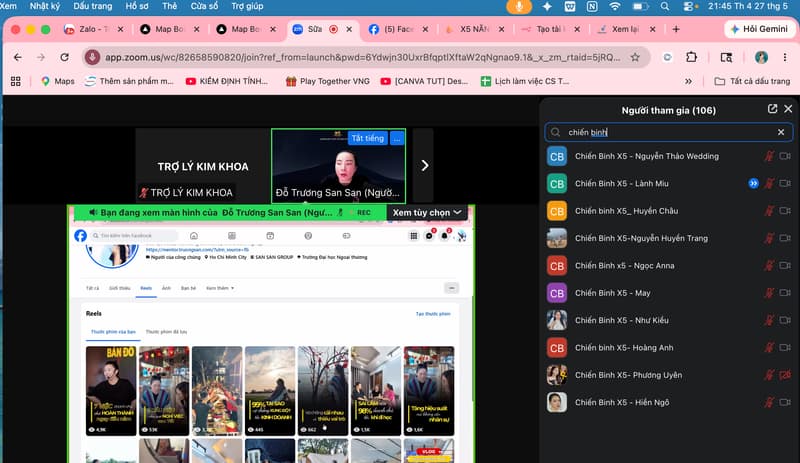Click the participant search box with 'chiến binh'
This screenshot has width=800, height=463.
click(668, 132)
